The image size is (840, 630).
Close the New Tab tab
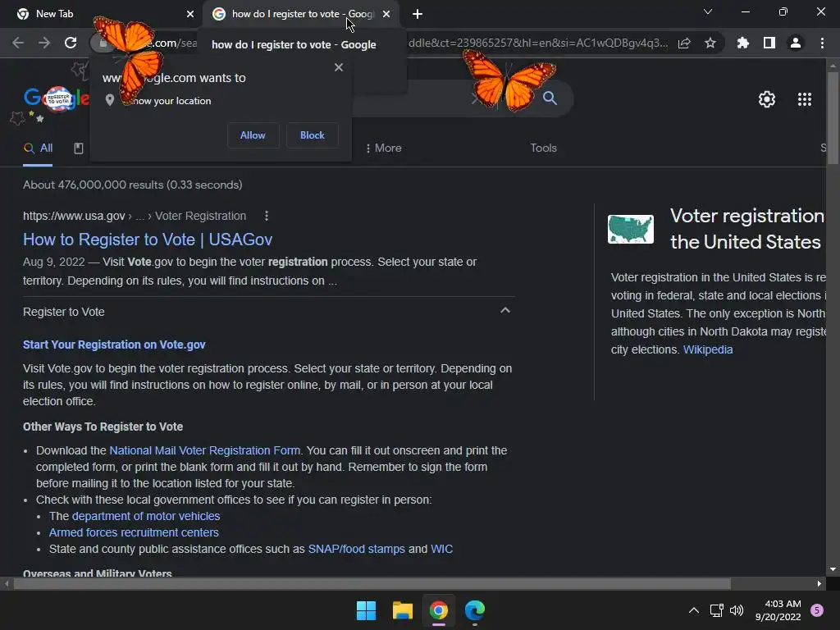point(190,14)
